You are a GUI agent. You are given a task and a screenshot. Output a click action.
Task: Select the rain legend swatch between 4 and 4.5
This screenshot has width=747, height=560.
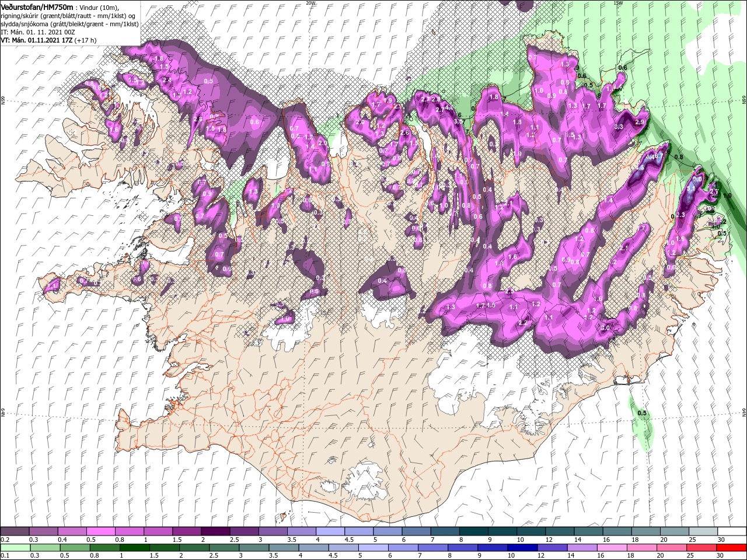point(313,548)
